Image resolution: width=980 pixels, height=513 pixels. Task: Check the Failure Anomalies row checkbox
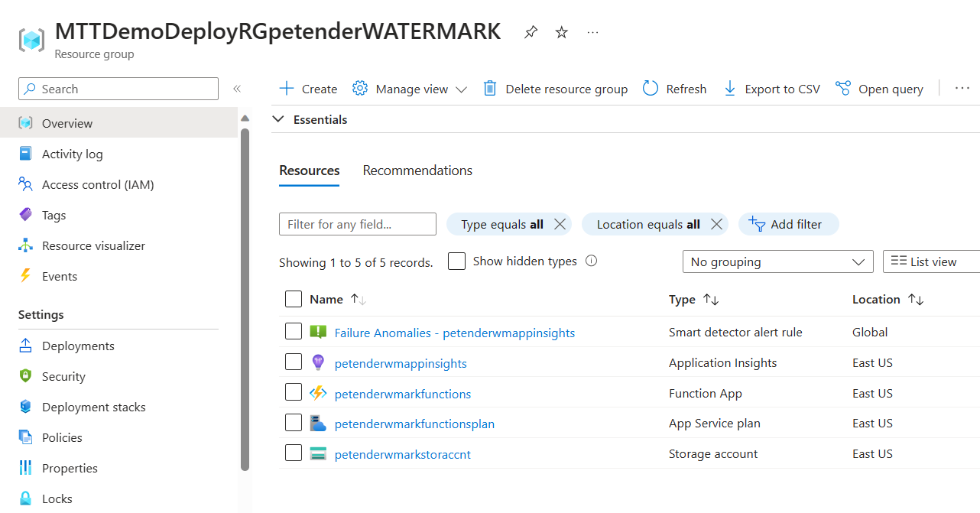[x=294, y=331]
